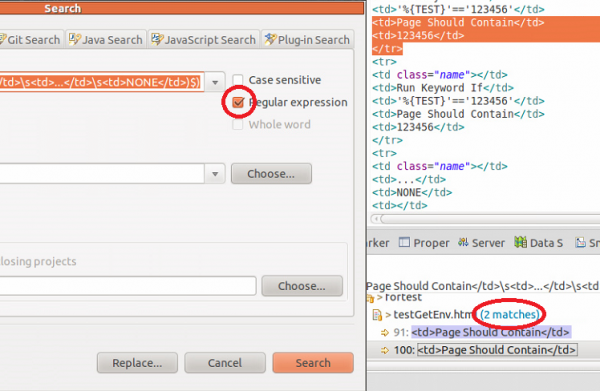Open the Proper view tab
The width and height of the screenshot is (600, 391).
pyautogui.click(x=424, y=243)
